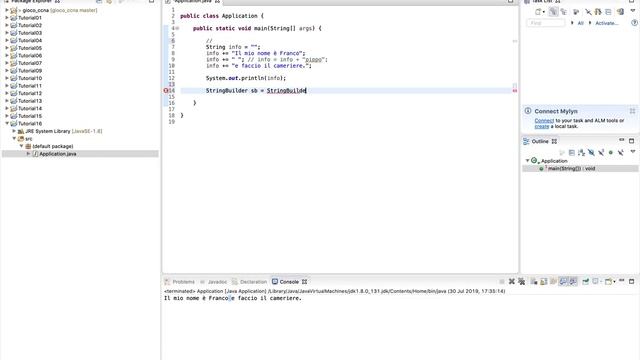
Task: Click Tutorial13 in Package Explorer
Action: [29, 101]
